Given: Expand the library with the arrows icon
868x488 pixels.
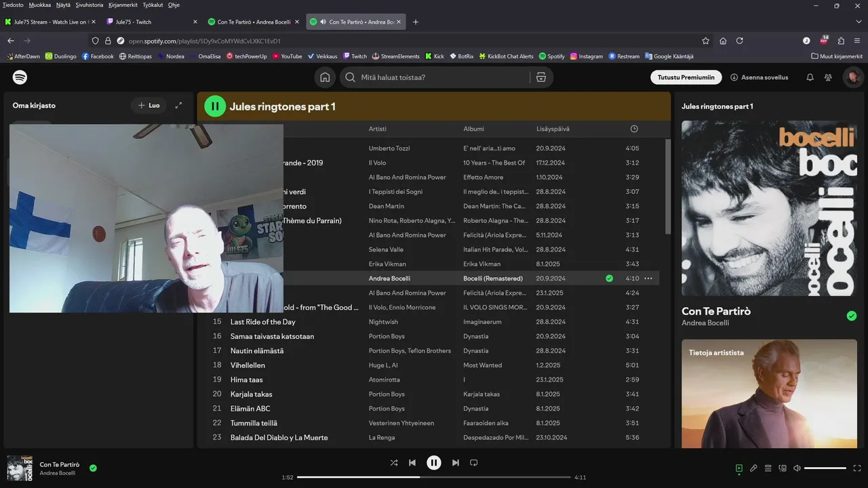Looking at the screenshot, I should coord(178,106).
